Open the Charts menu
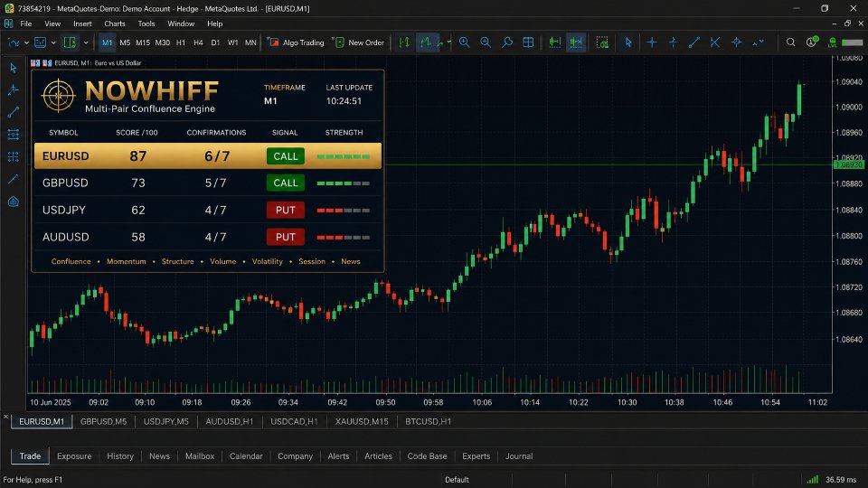The width and height of the screenshot is (868, 488). pos(115,23)
